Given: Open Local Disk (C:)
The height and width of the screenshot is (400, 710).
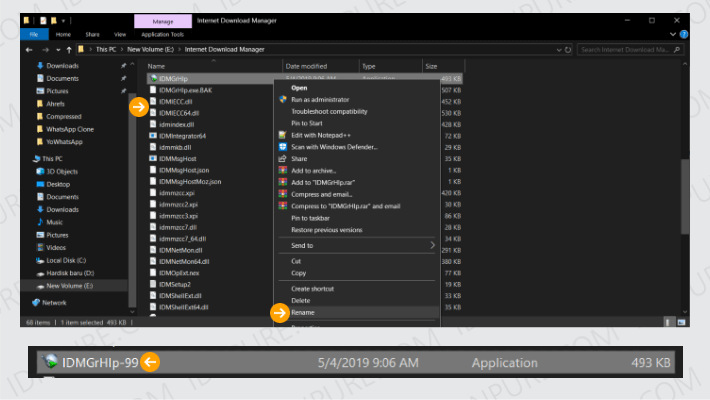Looking at the screenshot, I should click(66, 260).
